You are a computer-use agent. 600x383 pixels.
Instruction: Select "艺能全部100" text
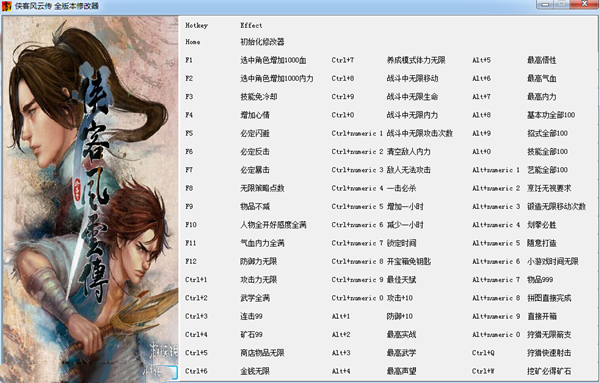coord(548,170)
